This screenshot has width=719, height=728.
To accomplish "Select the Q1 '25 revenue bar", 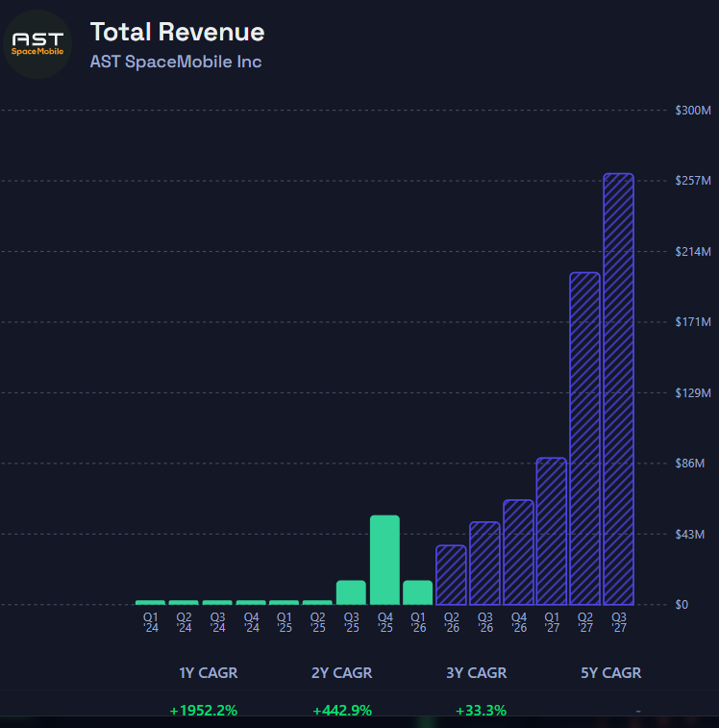I will pos(285,603).
